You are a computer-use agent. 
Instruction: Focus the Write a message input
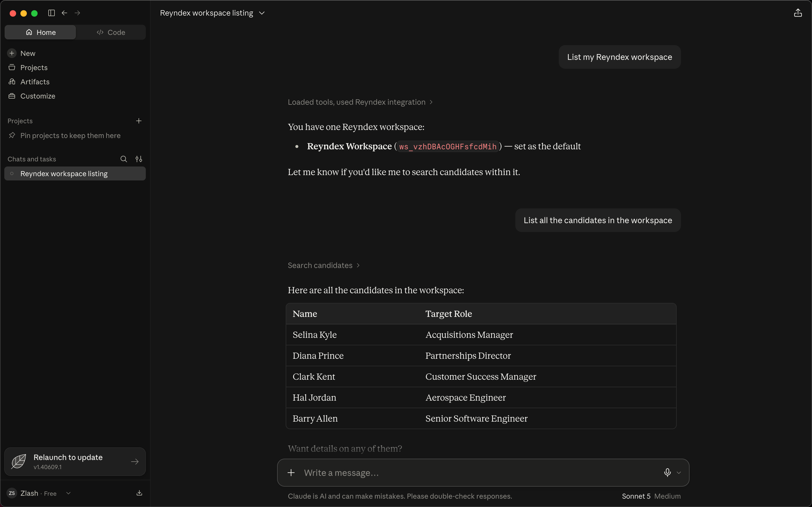[479, 472]
